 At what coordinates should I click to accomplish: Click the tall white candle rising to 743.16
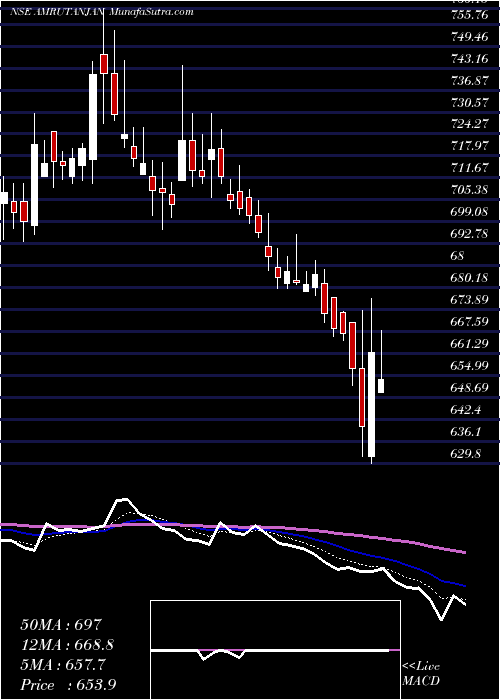pyautogui.click(x=93, y=117)
